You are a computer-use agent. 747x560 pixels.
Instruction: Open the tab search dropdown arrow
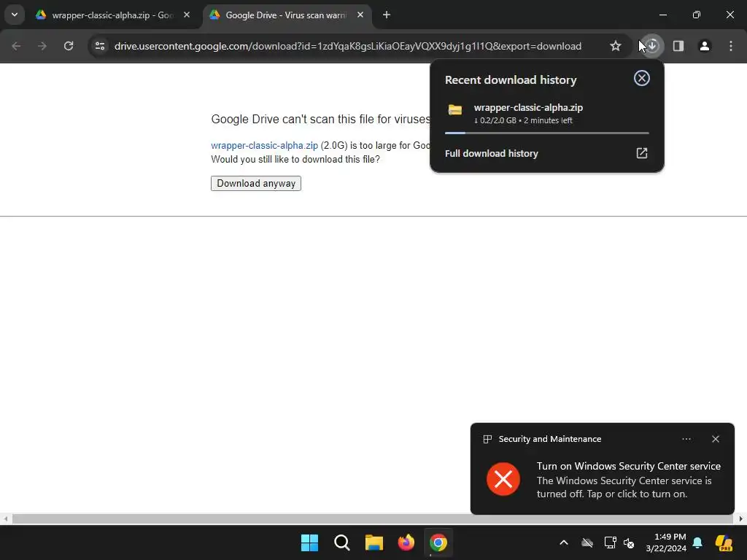(15, 15)
